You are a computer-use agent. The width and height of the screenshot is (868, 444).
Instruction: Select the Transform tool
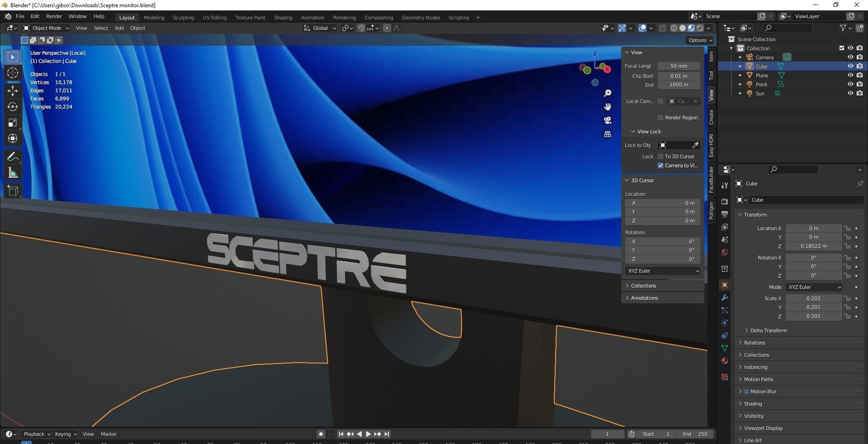point(13,138)
